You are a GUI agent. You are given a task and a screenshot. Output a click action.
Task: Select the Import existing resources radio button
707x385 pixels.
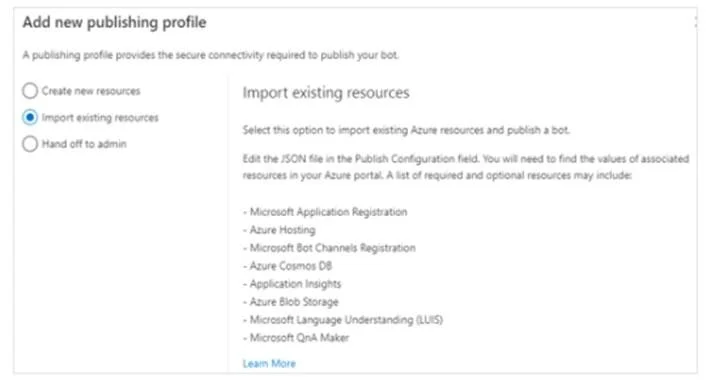point(30,117)
